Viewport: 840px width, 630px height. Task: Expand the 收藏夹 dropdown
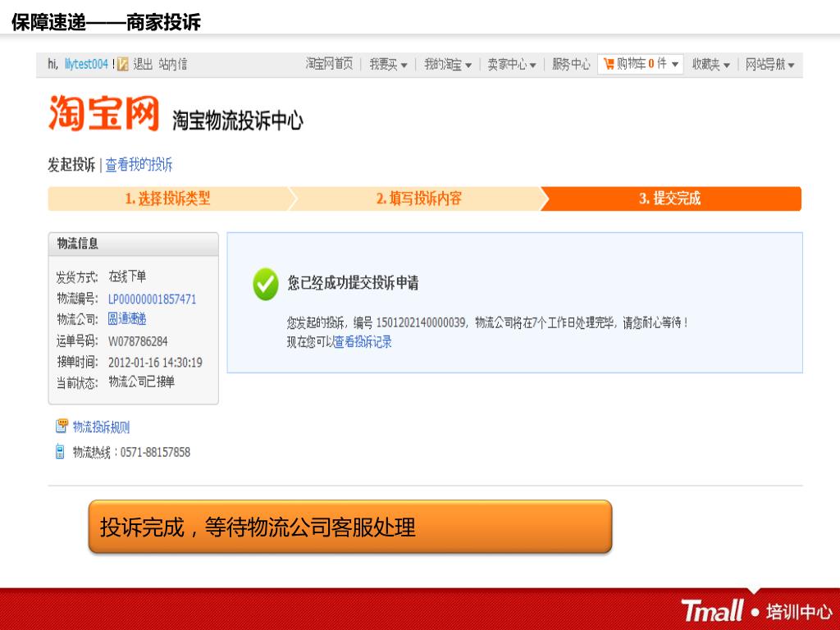click(x=711, y=64)
